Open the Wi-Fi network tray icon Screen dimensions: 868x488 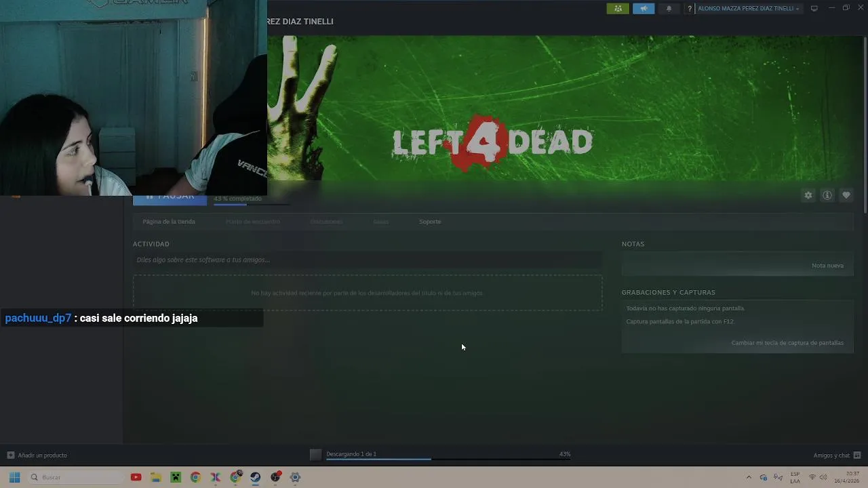[812, 477]
